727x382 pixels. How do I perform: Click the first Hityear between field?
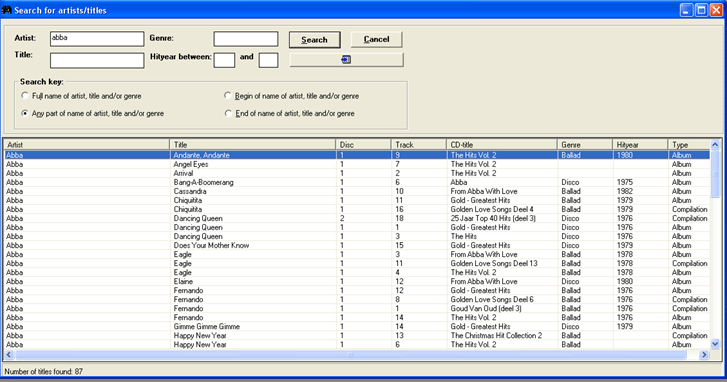tap(224, 60)
